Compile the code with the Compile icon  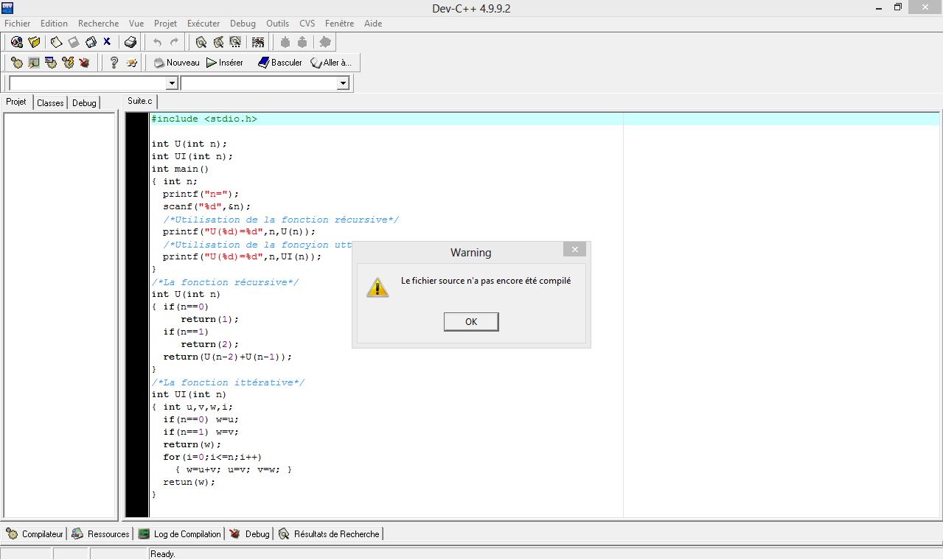click(x=17, y=63)
